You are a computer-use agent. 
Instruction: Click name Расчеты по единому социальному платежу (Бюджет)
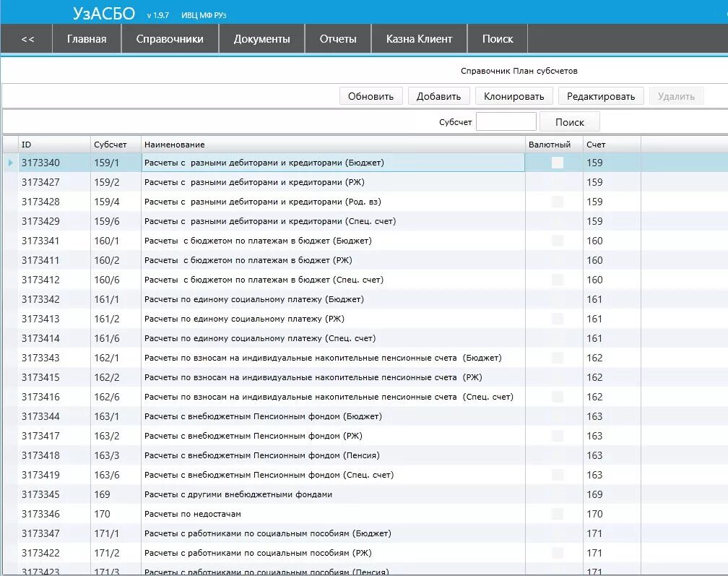click(254, 299)
